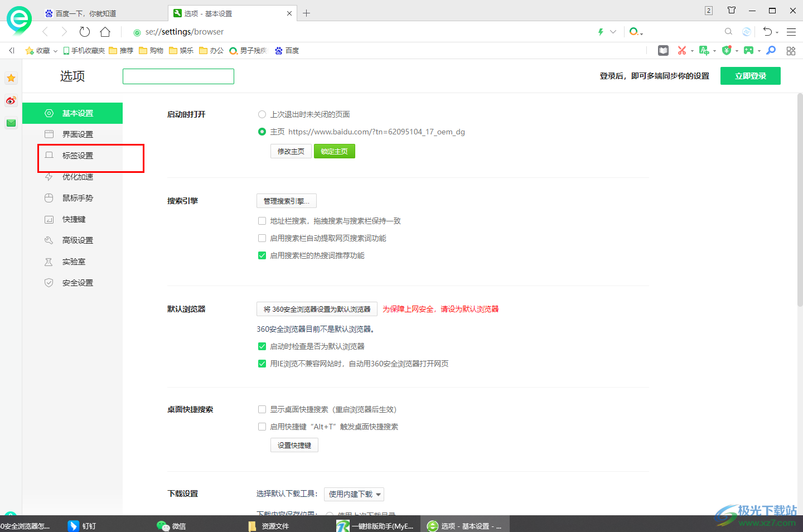803x532 pixels.
Task: Uncheck 启用搜索栏的热搜词推荐功能
Action: (262, 255)
